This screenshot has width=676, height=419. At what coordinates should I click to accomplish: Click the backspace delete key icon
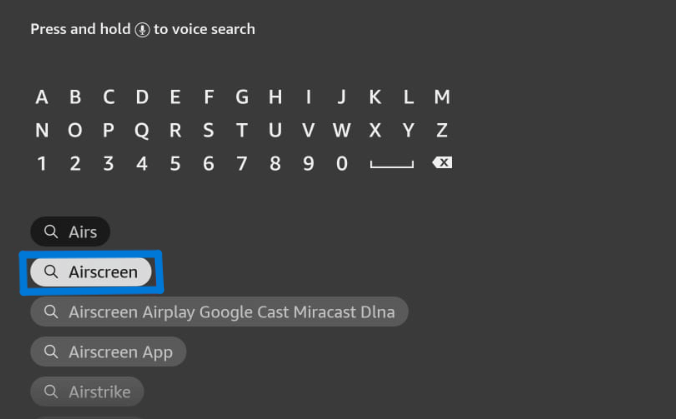tap(442, 163)
